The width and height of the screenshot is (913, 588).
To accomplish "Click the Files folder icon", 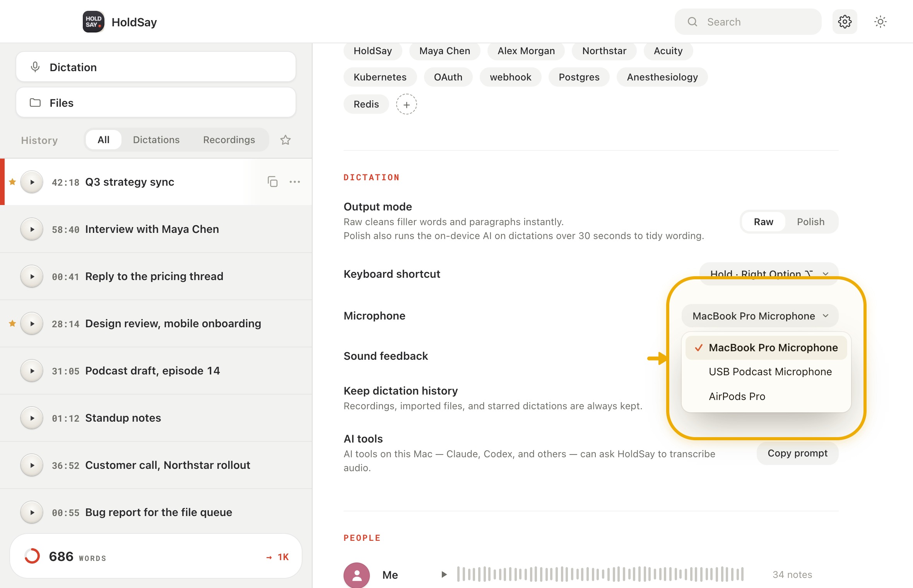I will [x=35, y=103].
